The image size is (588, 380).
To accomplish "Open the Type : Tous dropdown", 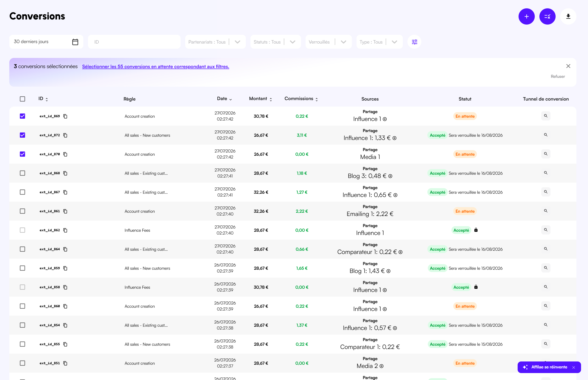I will point(379,42).
